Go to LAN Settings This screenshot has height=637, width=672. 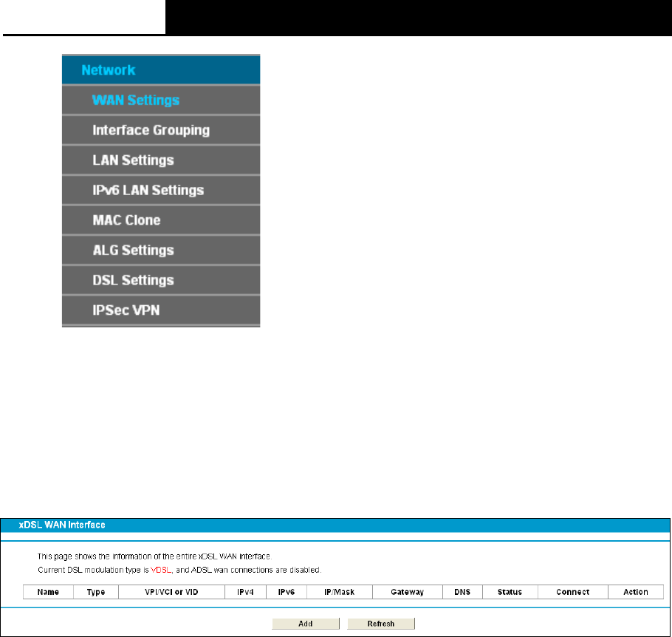click(x=161, y=160)
